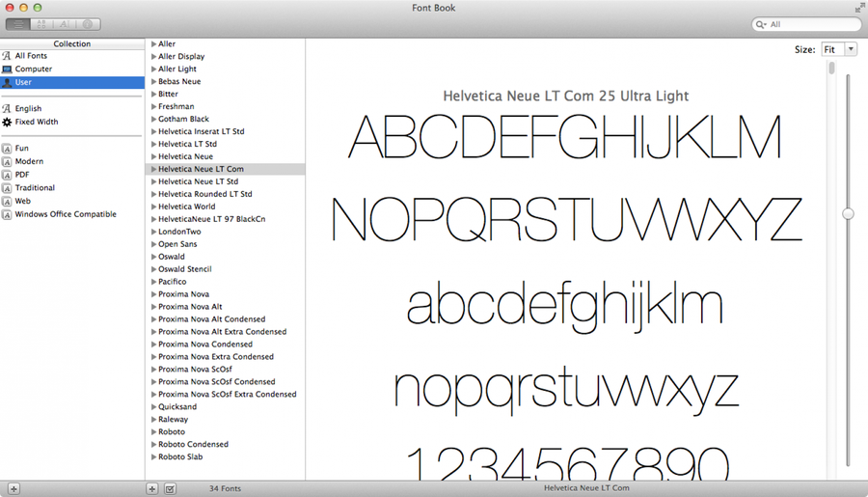This screenshot has height=497, width=868.
Task: Switch to Repertoire grid preview mode
Action: tap(41, 24)
